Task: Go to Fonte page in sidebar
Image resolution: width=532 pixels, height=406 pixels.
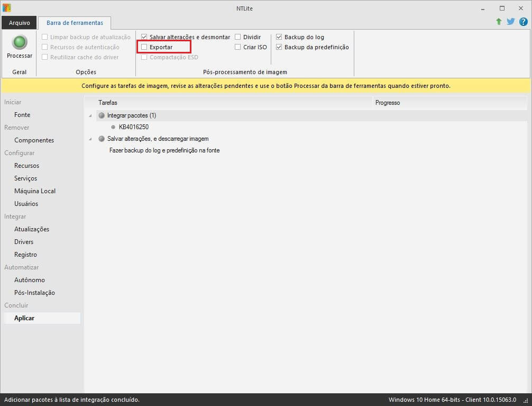Action: 22,115
